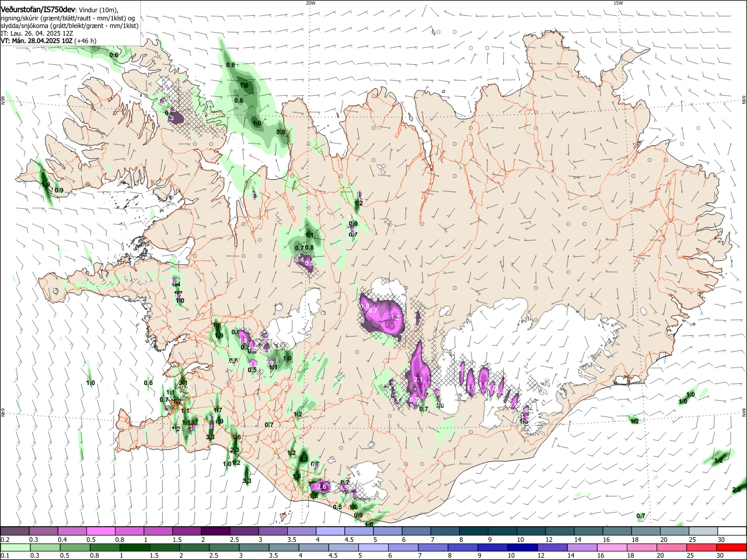
Task: Pick the bright red swatch ending the rain scale
Action: 731,547
